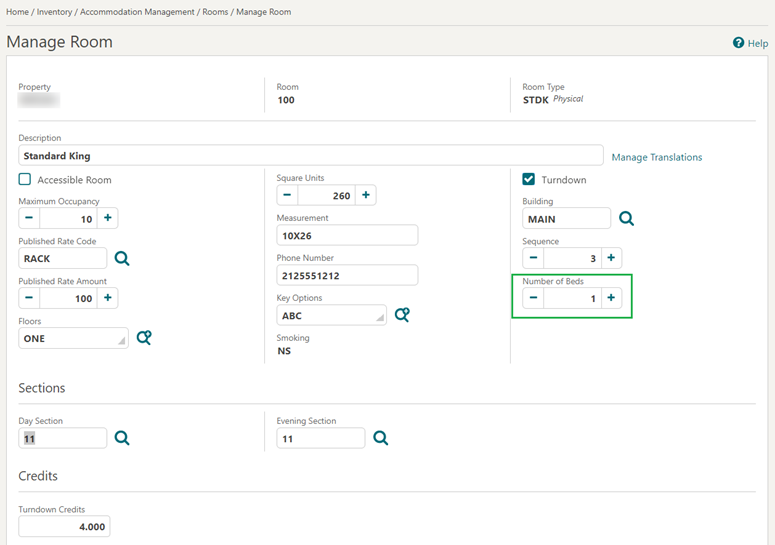Search Day Section lookup magnifier

click(122, 438)
